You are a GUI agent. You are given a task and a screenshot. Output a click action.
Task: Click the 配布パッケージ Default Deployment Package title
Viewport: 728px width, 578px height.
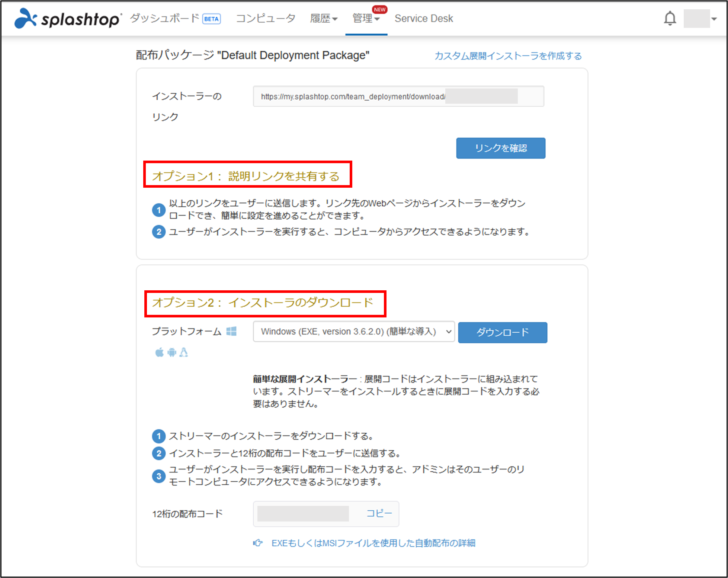[x=253, y=55]
